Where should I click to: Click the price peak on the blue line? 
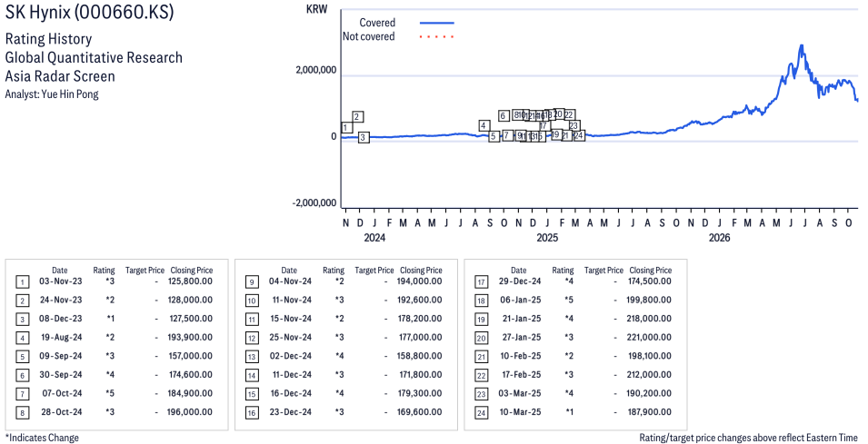[x=801, y=46]
